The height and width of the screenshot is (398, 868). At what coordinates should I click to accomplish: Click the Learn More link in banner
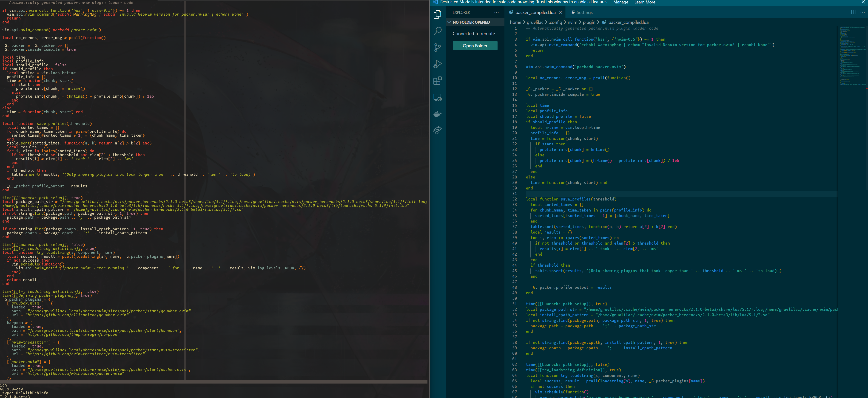tap(645, 2)
